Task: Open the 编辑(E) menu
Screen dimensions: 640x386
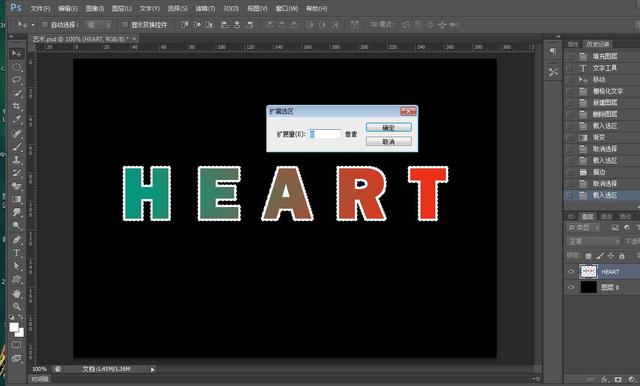Action: tap(68, 8)
